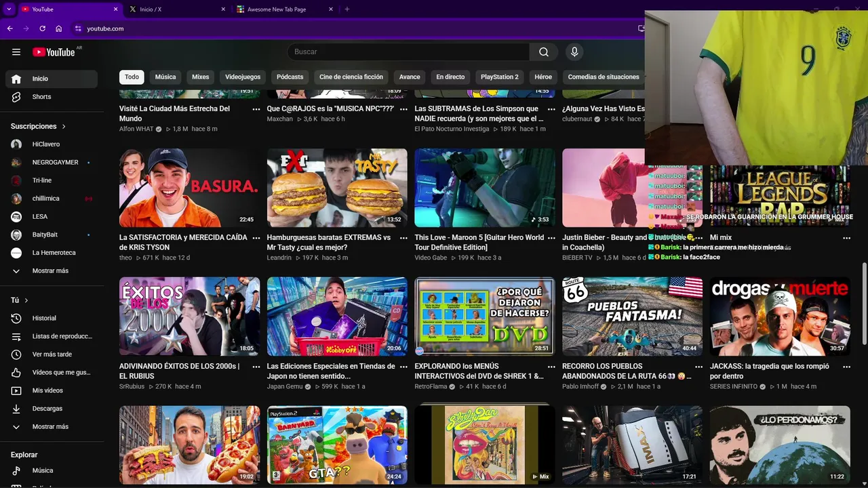868x488 pixels.
Task: Click the youtube.com address bar
Action: pyautogui.click(x=353, y=28)
